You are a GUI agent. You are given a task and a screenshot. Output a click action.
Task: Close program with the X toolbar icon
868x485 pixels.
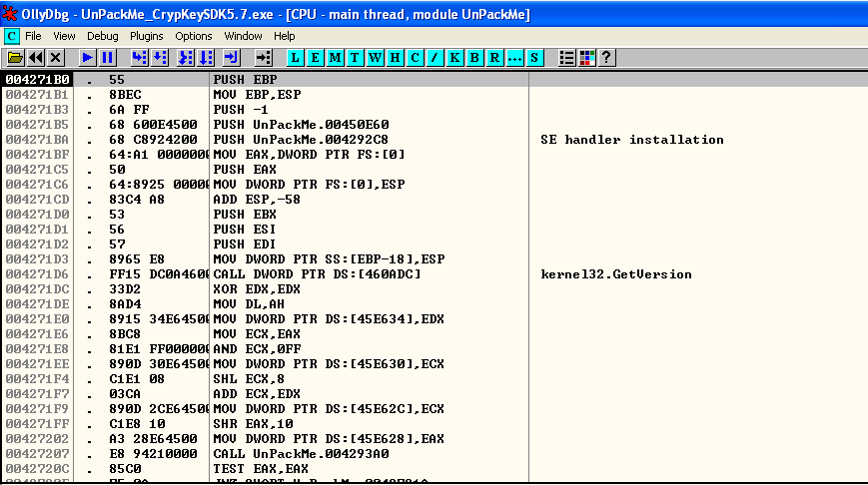pos(55,58)
